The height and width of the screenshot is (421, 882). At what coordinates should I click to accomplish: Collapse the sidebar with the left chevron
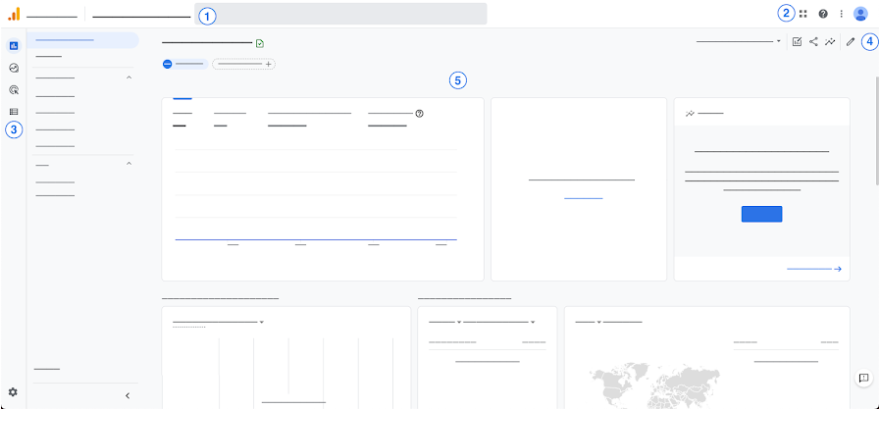coord(127,396)
